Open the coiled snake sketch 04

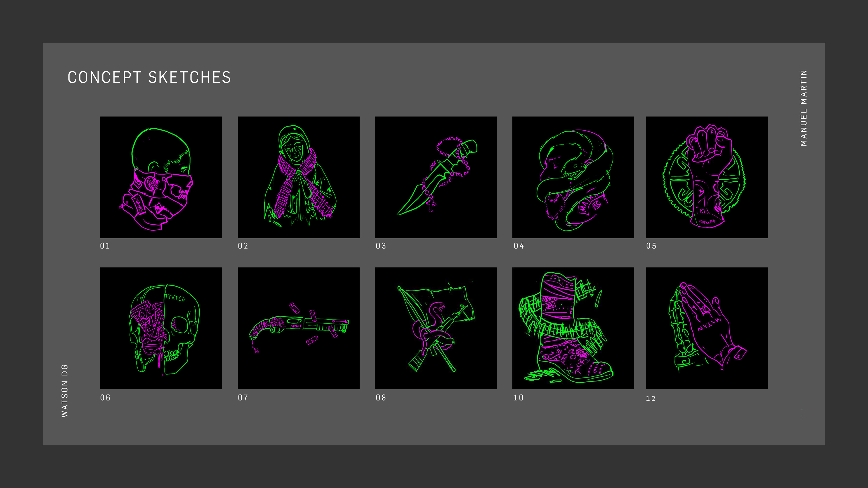[x=573, y=177]
